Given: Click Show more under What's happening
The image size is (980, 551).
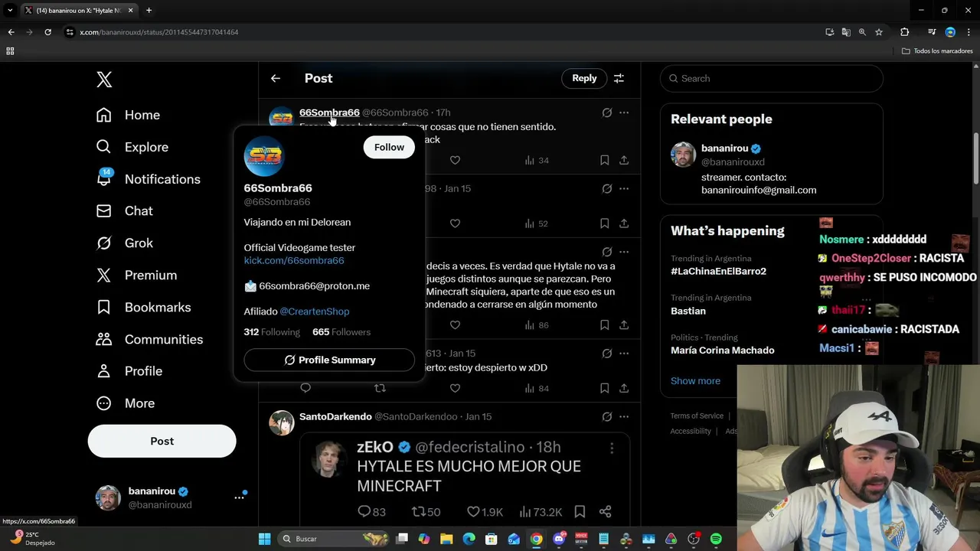Looking at the screenshot, I should pos(695,381).
